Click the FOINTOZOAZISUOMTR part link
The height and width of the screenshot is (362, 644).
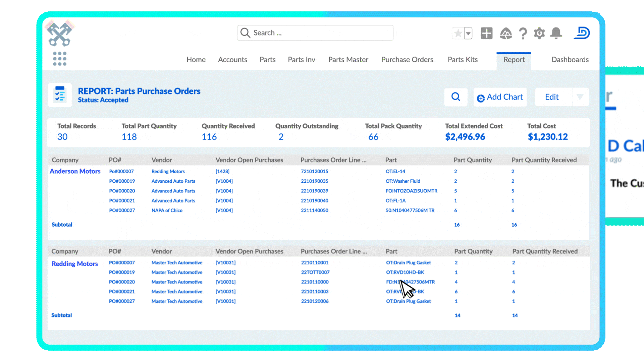click(x=412, y=191)
